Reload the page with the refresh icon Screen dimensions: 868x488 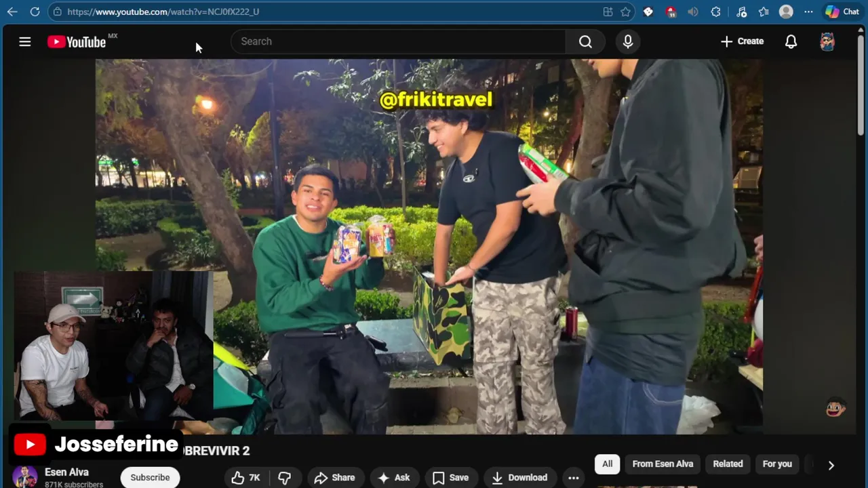35,12
